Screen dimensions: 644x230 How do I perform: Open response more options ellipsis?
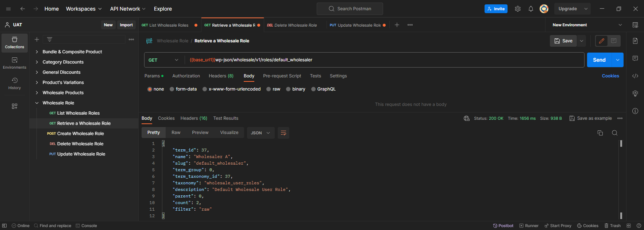(620, 118)
